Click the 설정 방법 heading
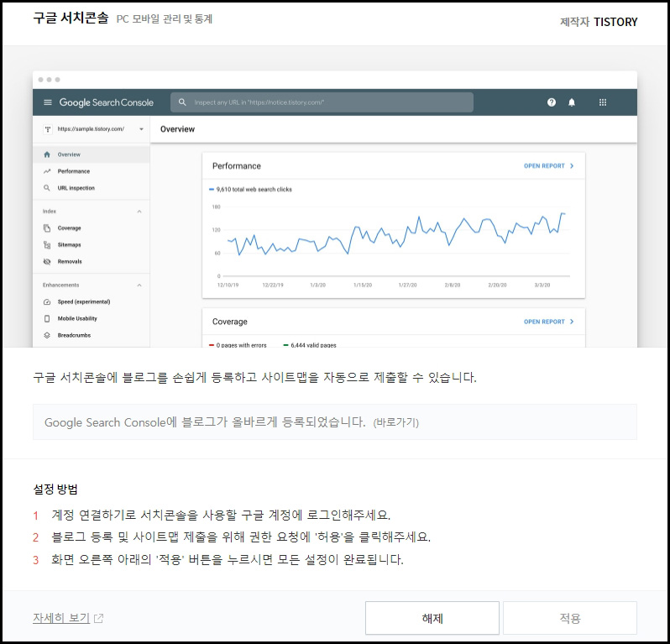This screenshot has height=644, width=670. [55, 490]
